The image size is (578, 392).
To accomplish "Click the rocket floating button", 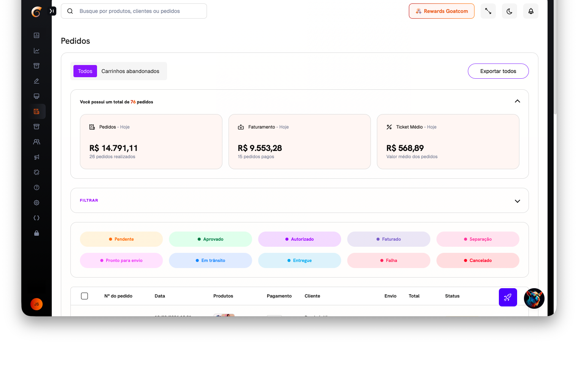I will 508,297.
